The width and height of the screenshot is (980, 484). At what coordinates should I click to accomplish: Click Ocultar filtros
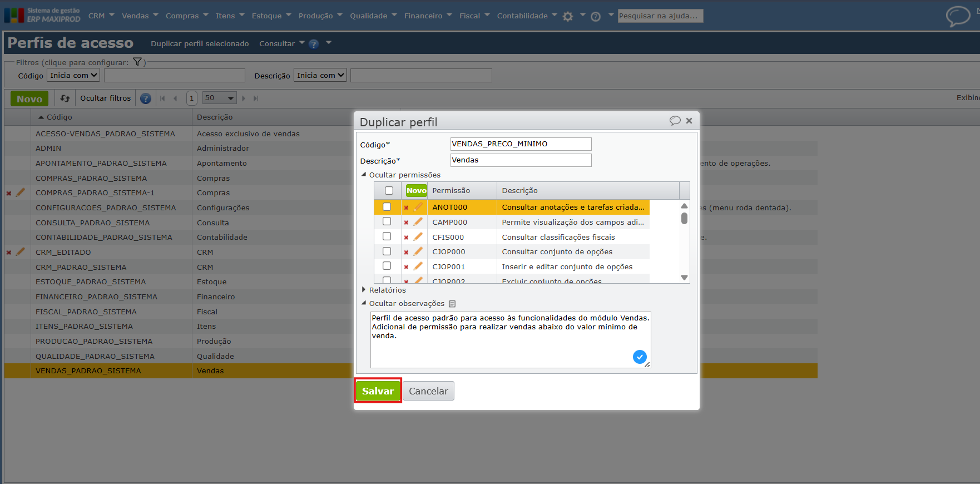[x=106, y=98]
